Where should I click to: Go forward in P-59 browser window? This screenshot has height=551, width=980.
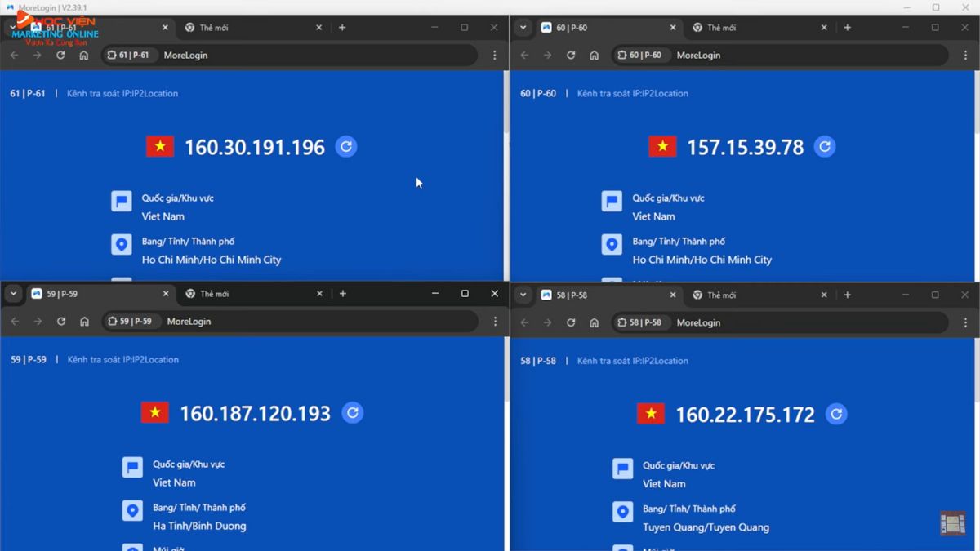38,322
